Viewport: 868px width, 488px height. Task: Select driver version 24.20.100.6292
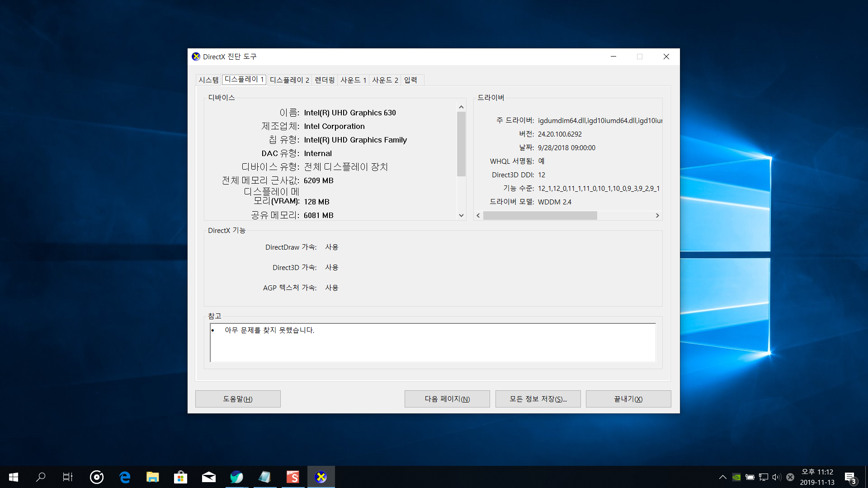tap(560, 134)
